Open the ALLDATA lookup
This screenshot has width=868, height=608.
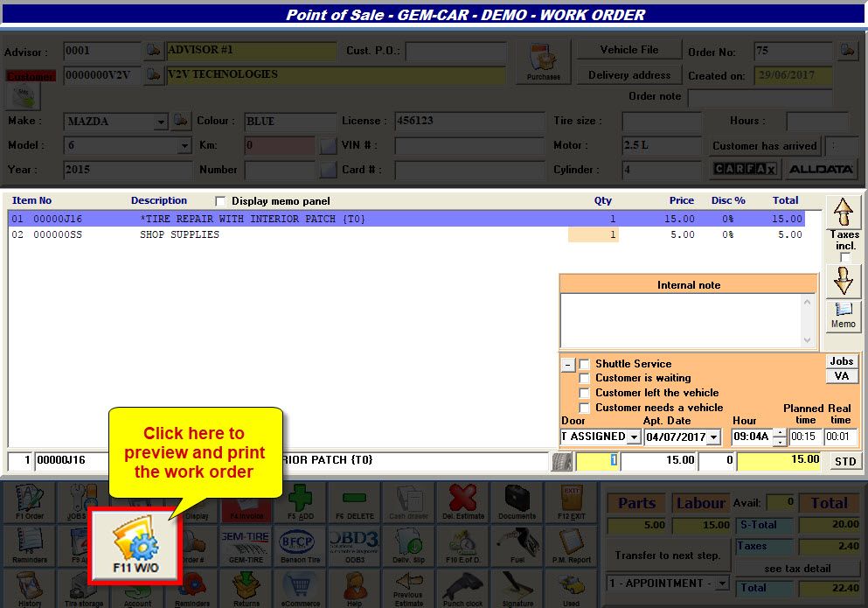(x=821, y=169)
